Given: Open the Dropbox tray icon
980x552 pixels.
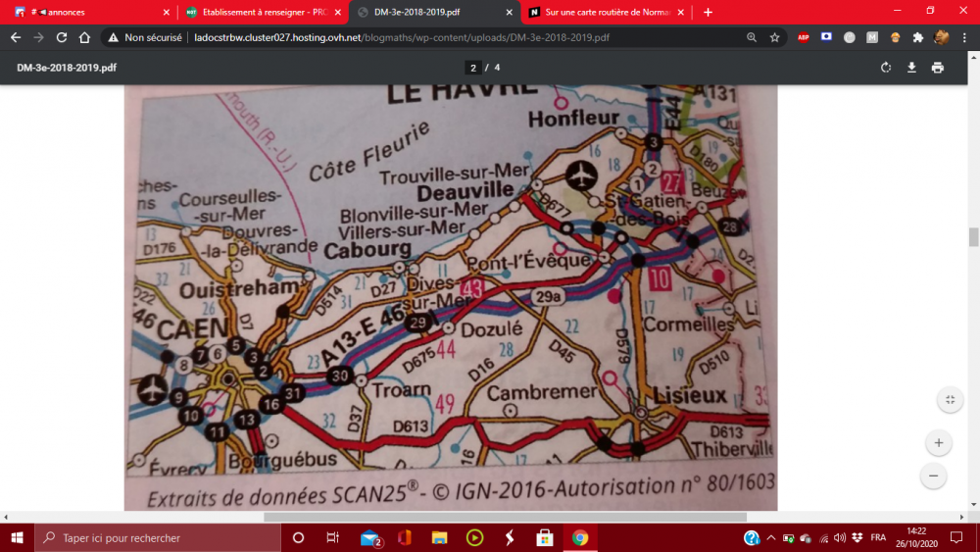Looking at the screenshot, I should pos(857,537).
